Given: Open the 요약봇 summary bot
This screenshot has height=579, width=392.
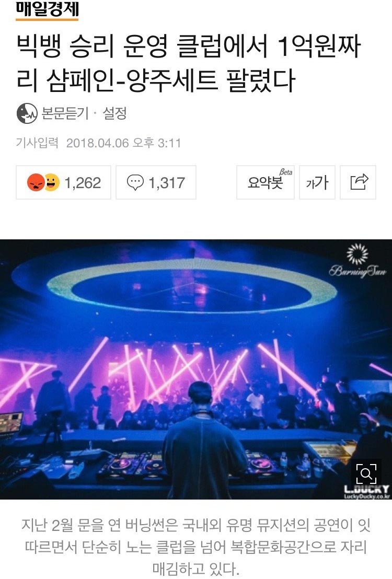Looking at the screenshot, I should coord(266,182).
